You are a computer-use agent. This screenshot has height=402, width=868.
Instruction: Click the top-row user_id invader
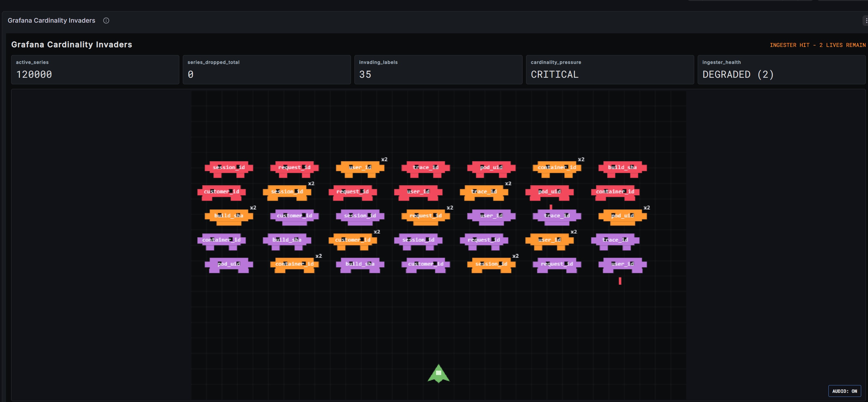(360, 169)
